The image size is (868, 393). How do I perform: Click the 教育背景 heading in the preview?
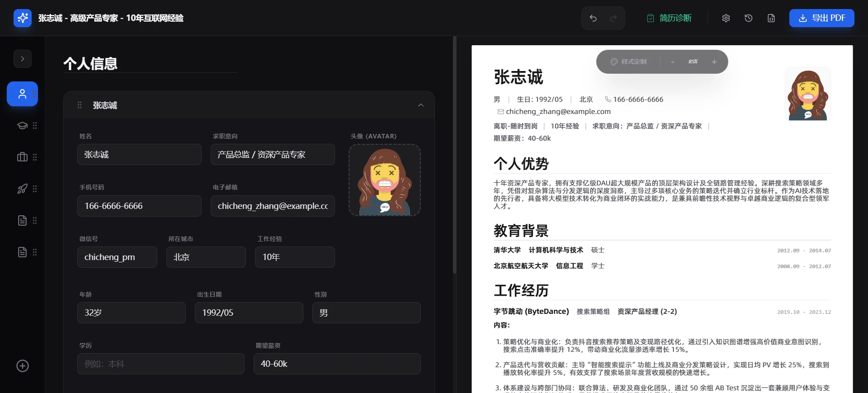click(x=521, y=231)
